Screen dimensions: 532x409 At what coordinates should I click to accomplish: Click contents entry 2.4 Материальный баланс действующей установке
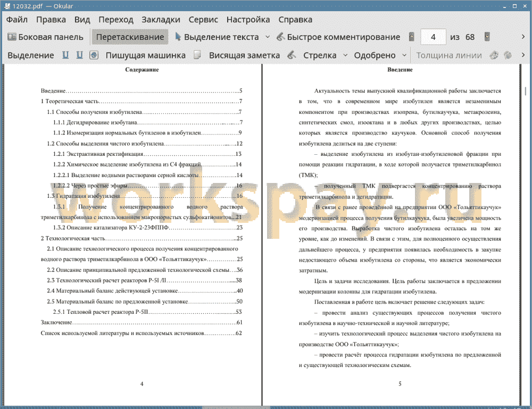(145, 290)
